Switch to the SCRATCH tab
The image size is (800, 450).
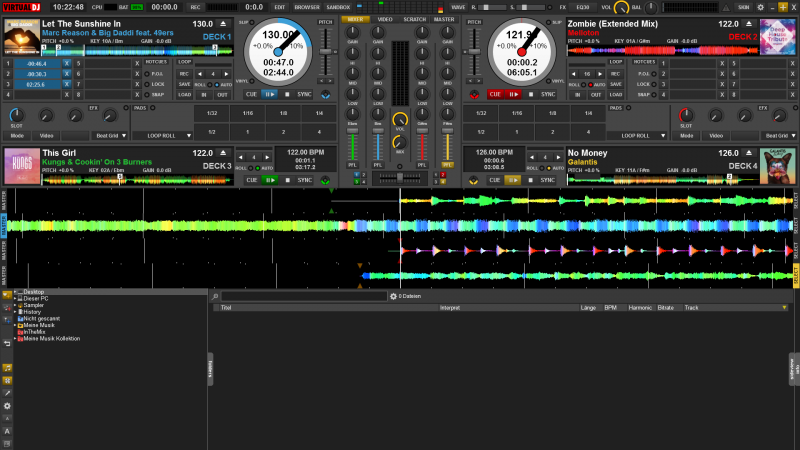point(414,19)
